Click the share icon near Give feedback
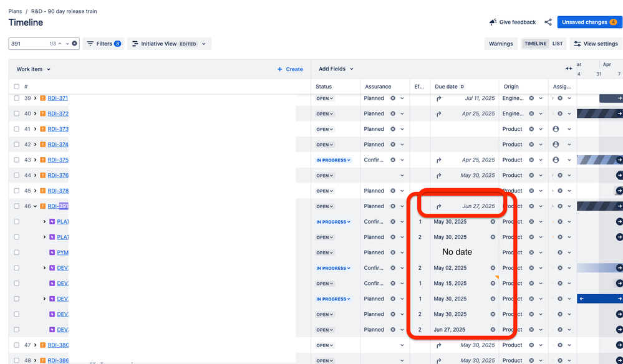 [548, 22]
